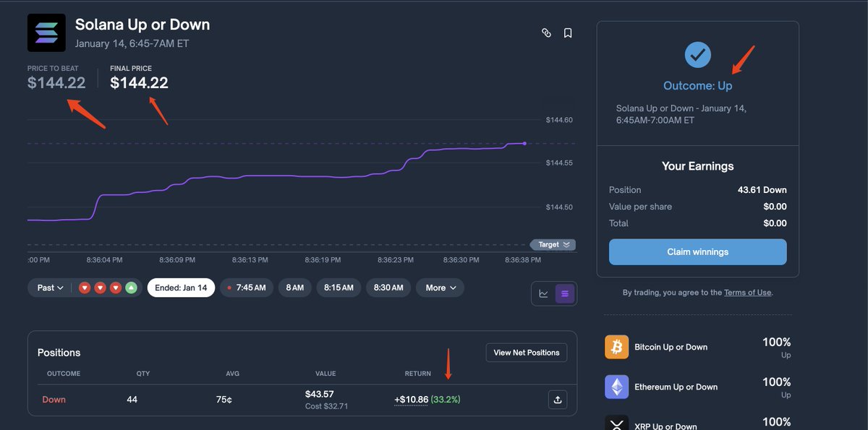Click the Down outcome in positions
868x430 pixels.
[x=54, y=399]
